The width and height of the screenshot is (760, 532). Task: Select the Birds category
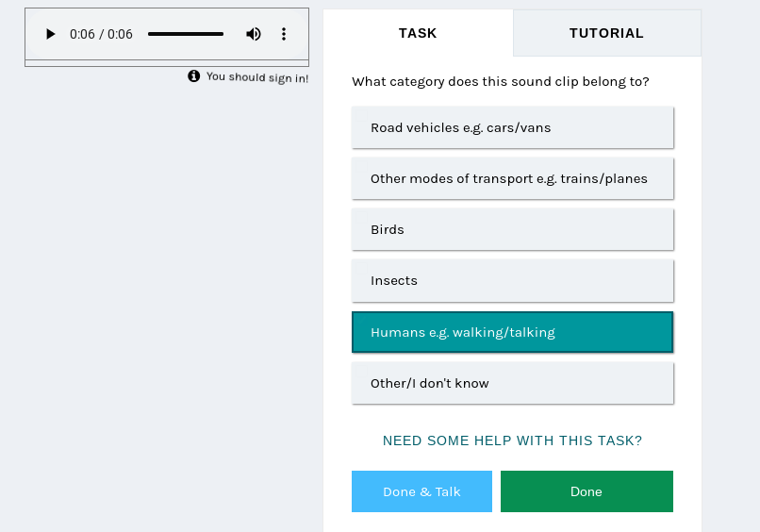[x=512, y=229]
